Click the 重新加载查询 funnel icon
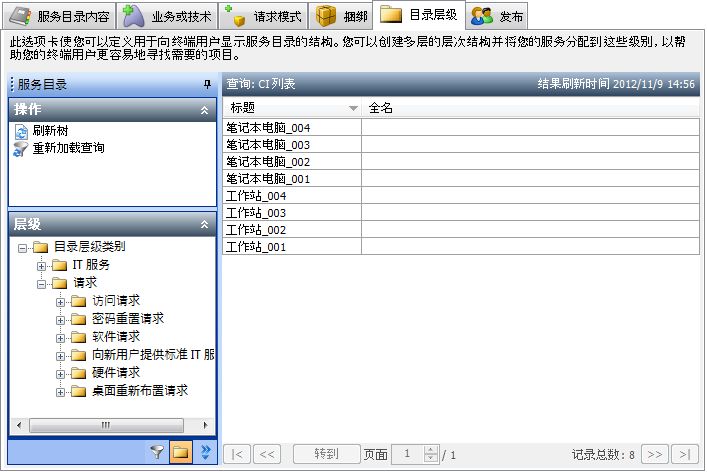The width and height of the screenshot is (707, 472). coord(20,149)
